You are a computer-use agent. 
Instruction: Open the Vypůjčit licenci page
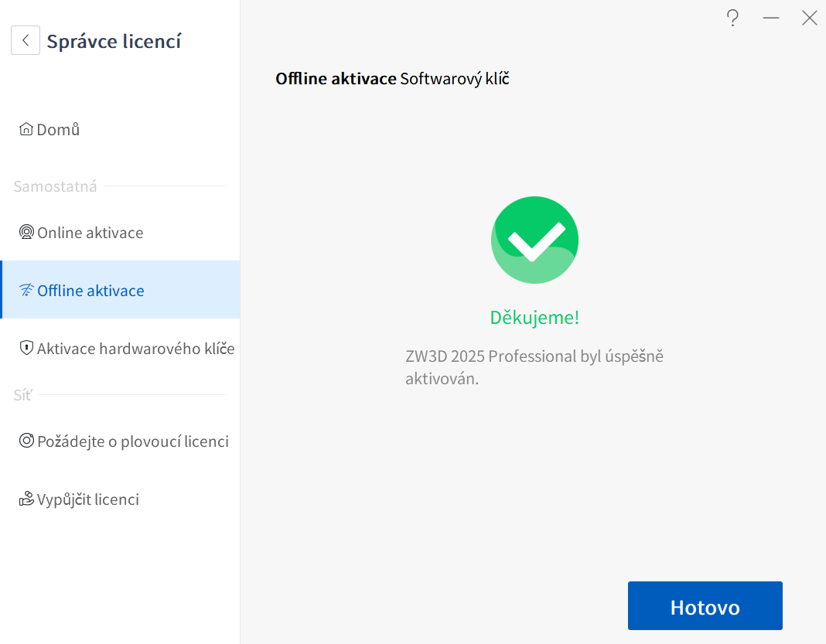point(86,499)
